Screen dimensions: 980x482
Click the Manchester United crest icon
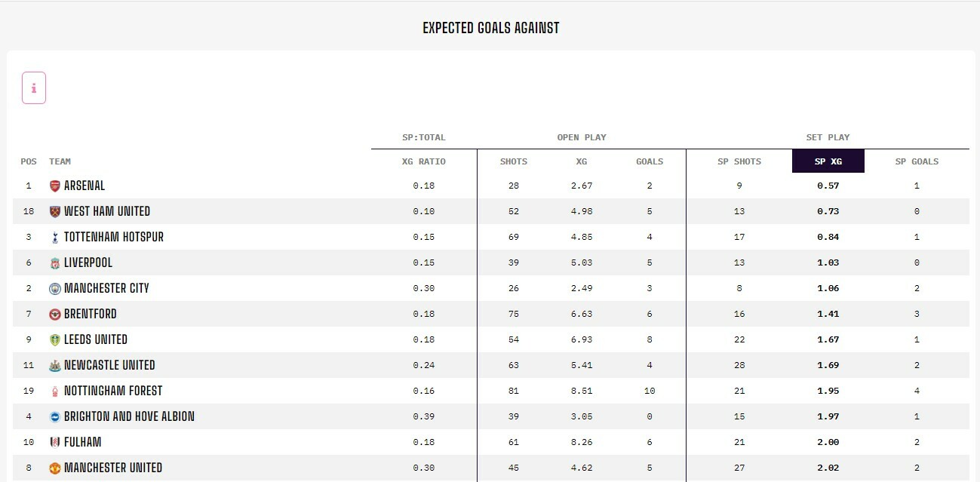click(x=54, y=468)
